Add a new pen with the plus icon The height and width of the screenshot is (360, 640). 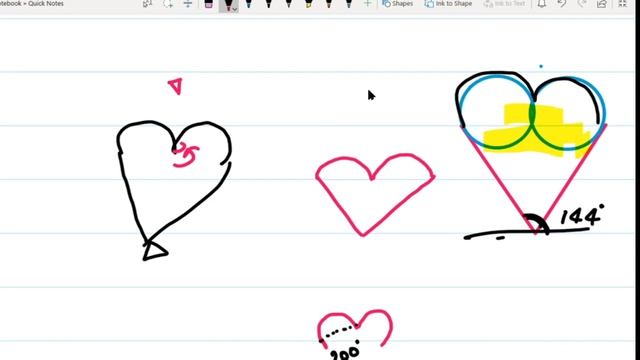tap(367, 4)
